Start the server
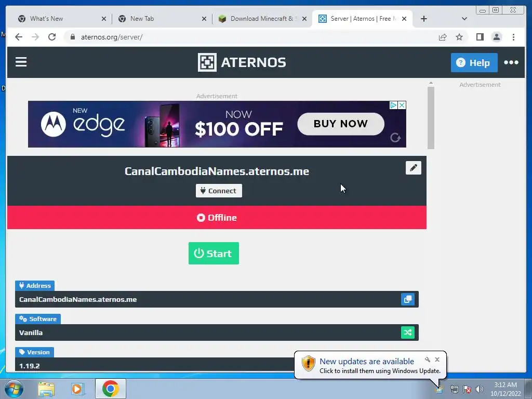This screenshot has width=532, height=399. tap(214, 253)
